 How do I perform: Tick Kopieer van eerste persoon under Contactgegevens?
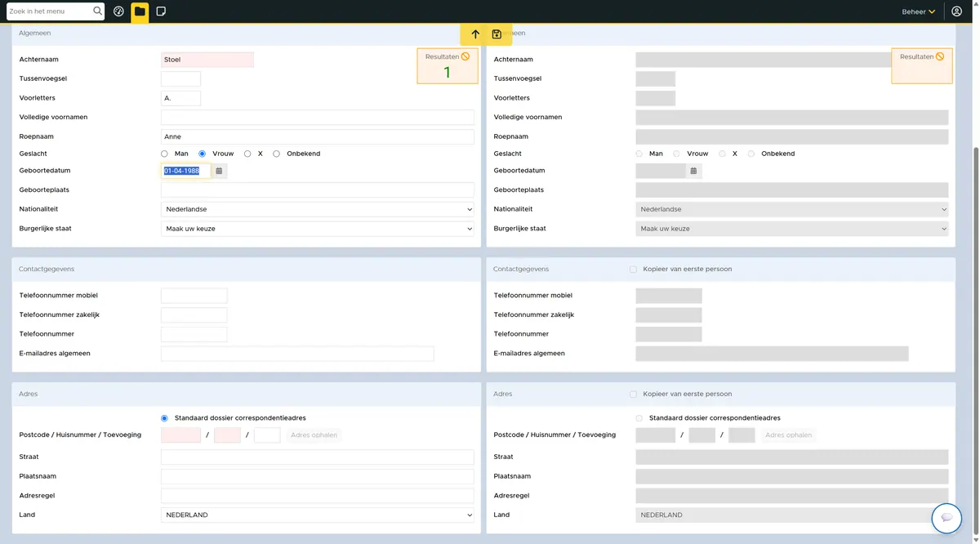(633, 269)
